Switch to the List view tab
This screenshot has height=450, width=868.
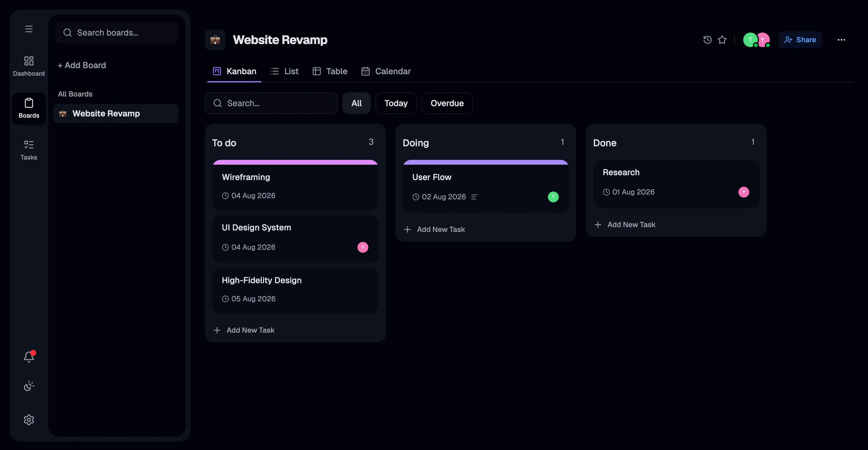pyautogui.click(x=285, y=71)
